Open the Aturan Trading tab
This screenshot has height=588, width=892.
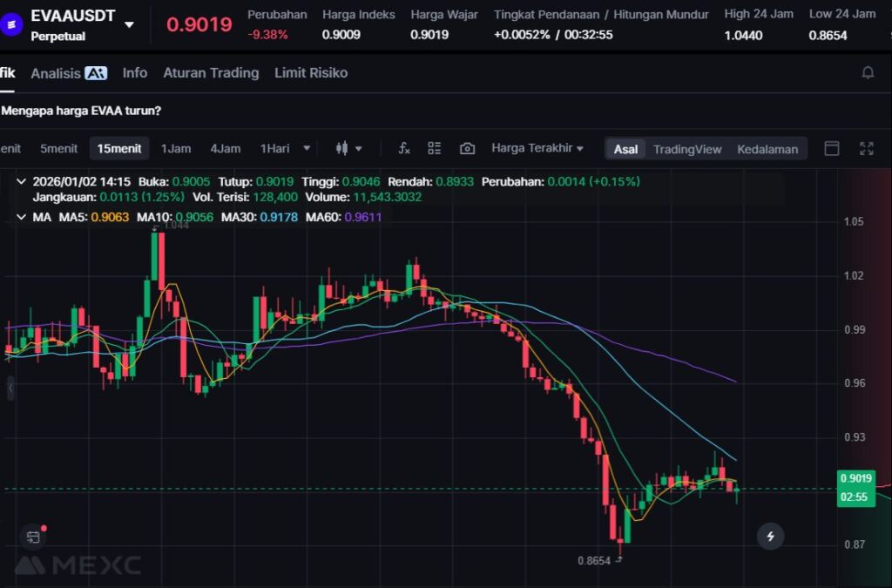(211, 73)
